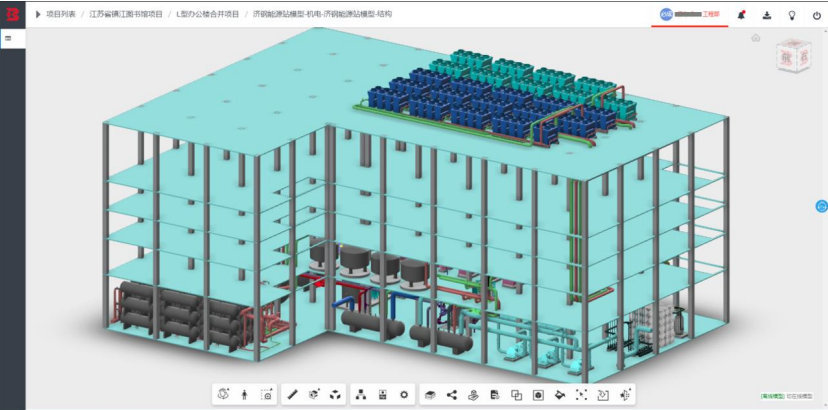Click the view cube navigator
Image resolution: width=828 pixels, height=410 pixels.
tap(793, 55)
